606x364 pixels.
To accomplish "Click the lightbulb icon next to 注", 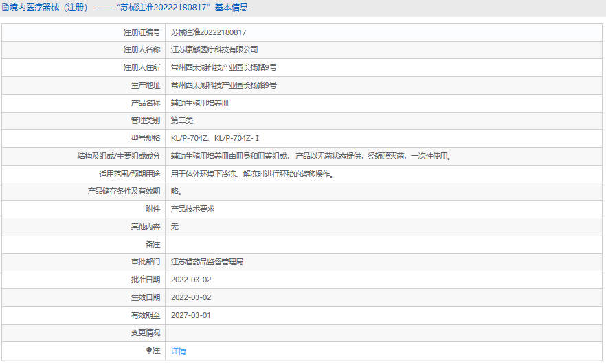I will (x=149, y=350).
